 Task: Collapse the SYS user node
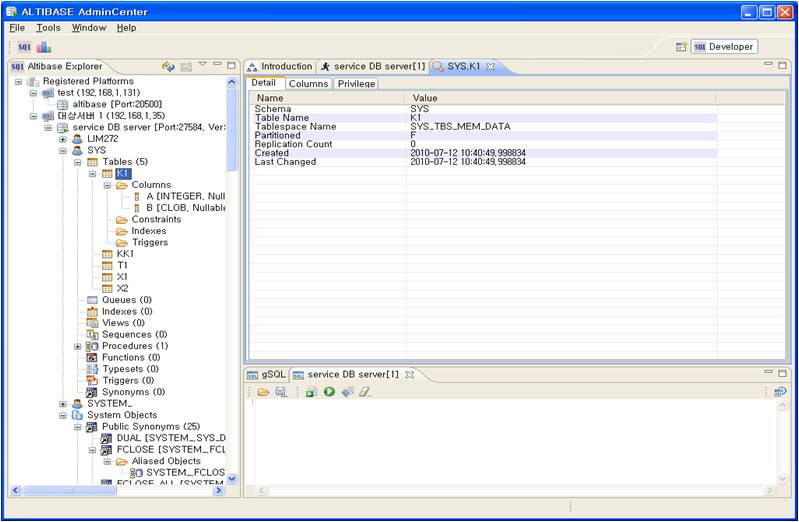pos(63,151)
